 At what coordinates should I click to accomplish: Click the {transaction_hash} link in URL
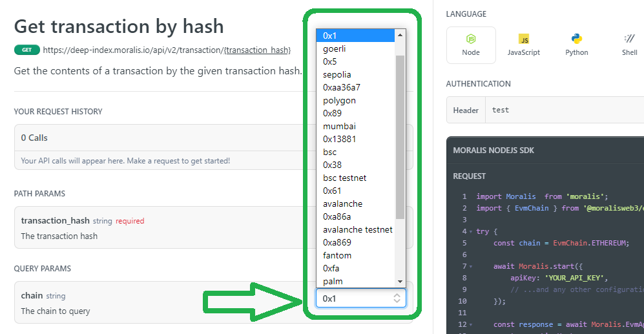pyautogui.click(x=257, y=50)
